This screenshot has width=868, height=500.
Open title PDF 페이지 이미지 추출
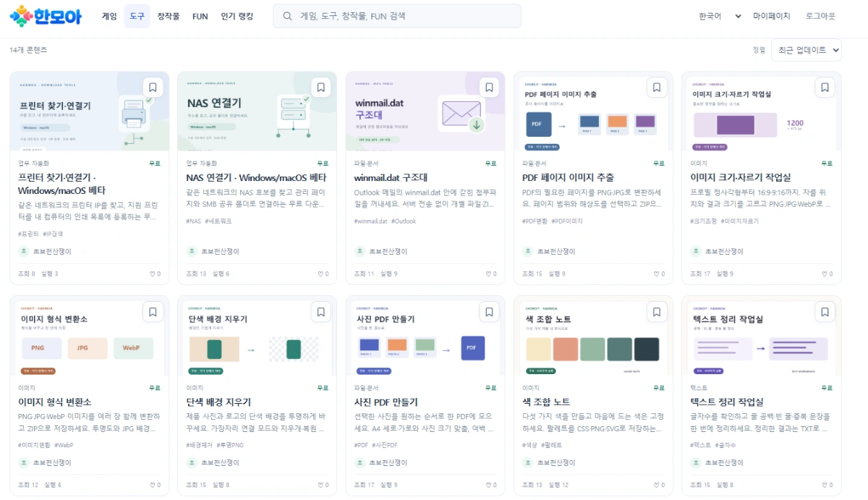568,177
